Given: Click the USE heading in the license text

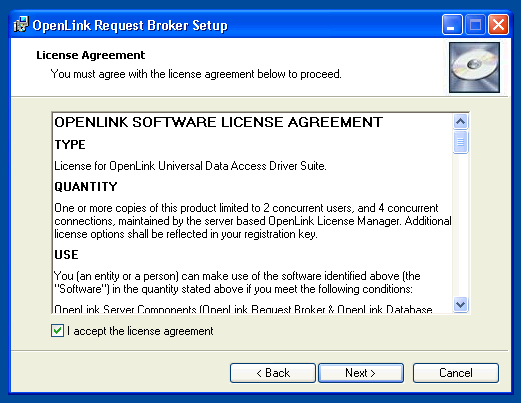Looking at the screenshot, I should pos(66,255).
